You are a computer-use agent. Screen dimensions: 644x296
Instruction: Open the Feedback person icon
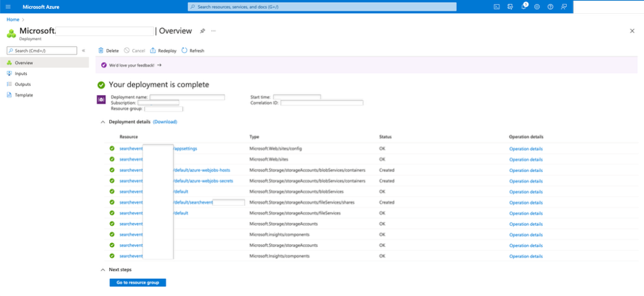564,7
